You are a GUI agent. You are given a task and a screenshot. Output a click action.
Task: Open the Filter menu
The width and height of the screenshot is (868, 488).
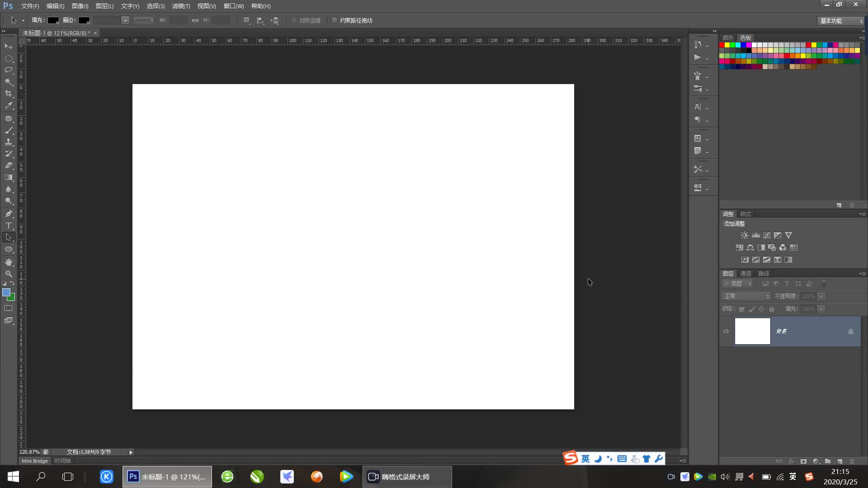click(181, 6)
